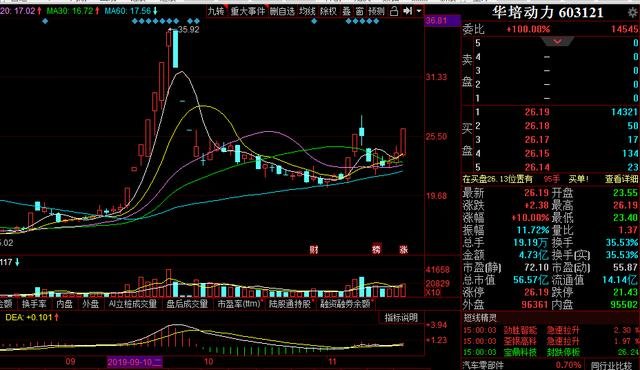640x370 pixels.
Task: Click the highlighted 2019-09-10 date marker
Action: point(135,362)
